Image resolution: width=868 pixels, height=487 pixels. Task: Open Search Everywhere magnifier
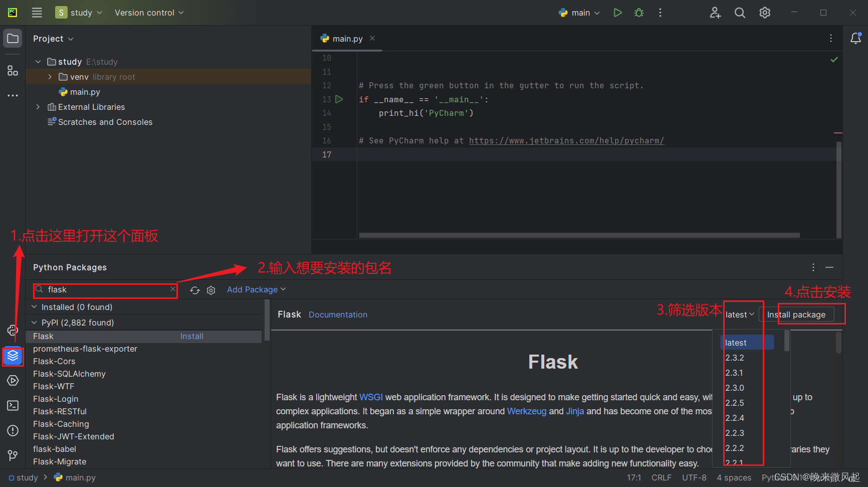click(740, 13)
